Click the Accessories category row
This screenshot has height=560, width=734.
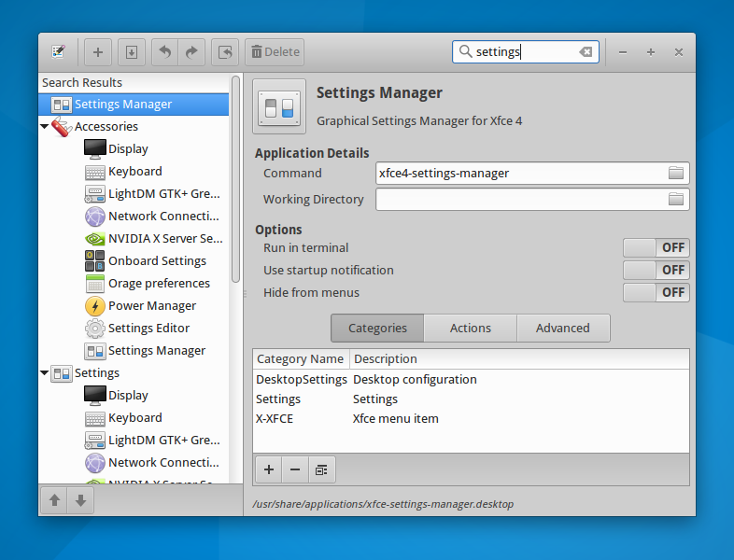[x=134, y=126]
